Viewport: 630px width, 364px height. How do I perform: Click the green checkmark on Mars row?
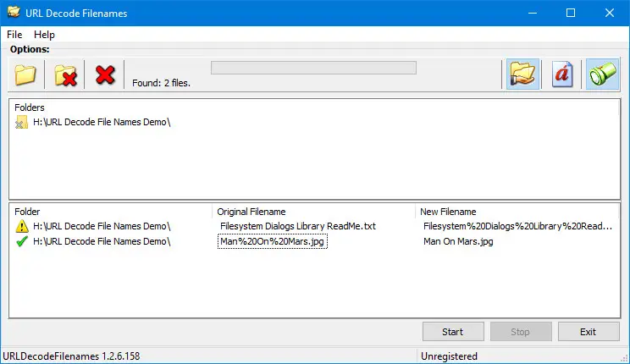coord(22,241)
